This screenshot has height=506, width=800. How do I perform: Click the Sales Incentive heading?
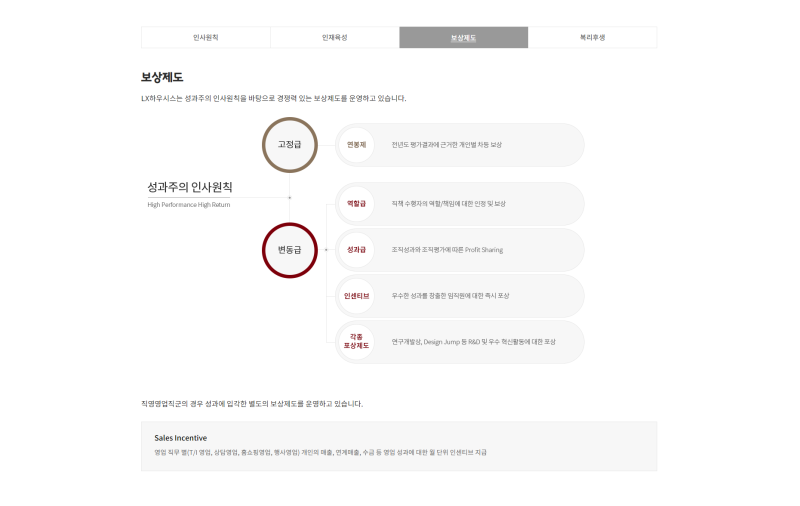pos(181,438)
